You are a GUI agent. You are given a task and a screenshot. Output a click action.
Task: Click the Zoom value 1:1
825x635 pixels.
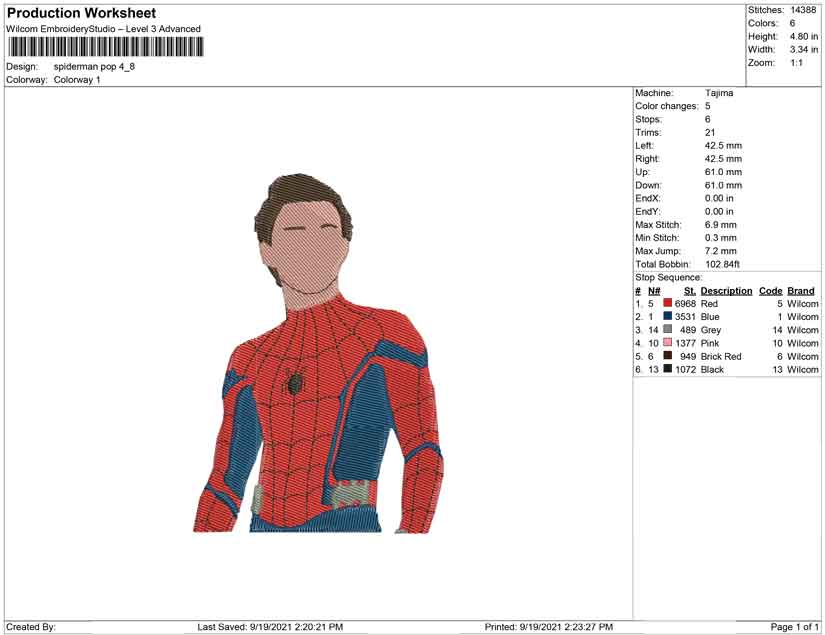point(797,63)
